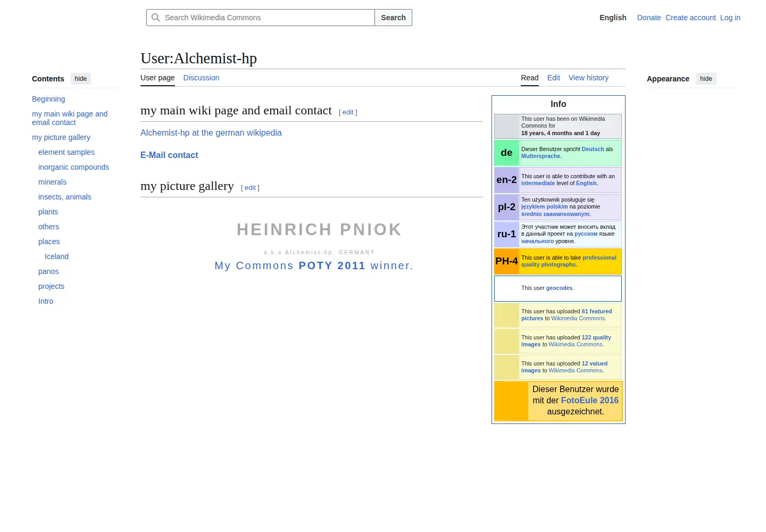Open the 12 valued images link

(564, 367)
